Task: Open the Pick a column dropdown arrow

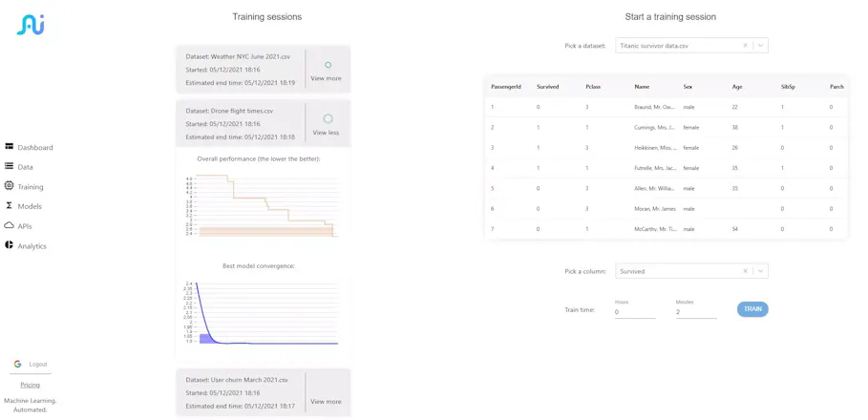Action: coord(761,271)
